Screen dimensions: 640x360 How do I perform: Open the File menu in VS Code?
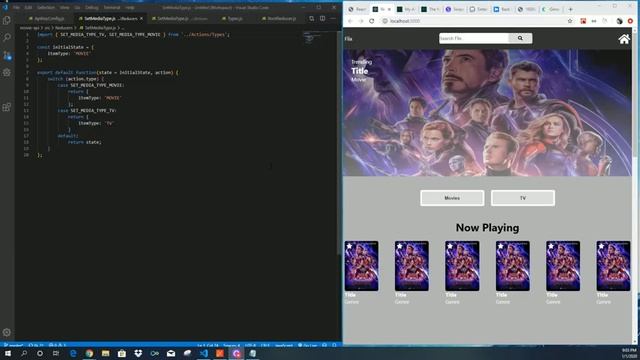pos(16,7)
